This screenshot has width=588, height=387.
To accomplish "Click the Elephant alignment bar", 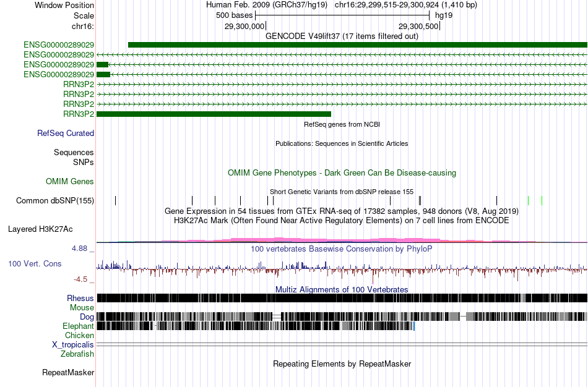I will [255, 326].
